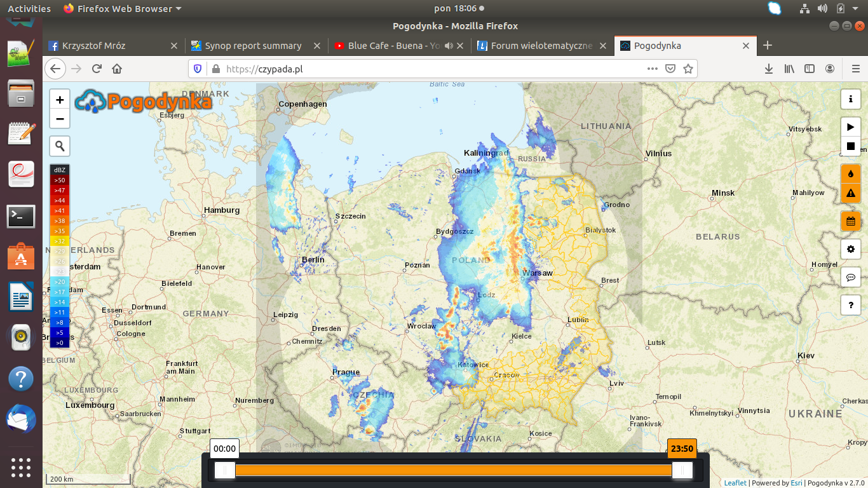This screenshot has width=868, height=488.
Task: Open the comments speech bubble
Action: point(850,277)
